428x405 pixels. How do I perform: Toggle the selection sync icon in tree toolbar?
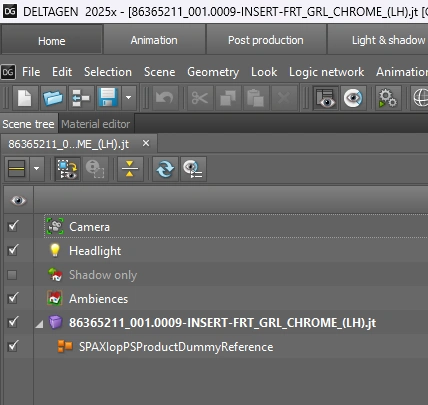tap(68, 169)
